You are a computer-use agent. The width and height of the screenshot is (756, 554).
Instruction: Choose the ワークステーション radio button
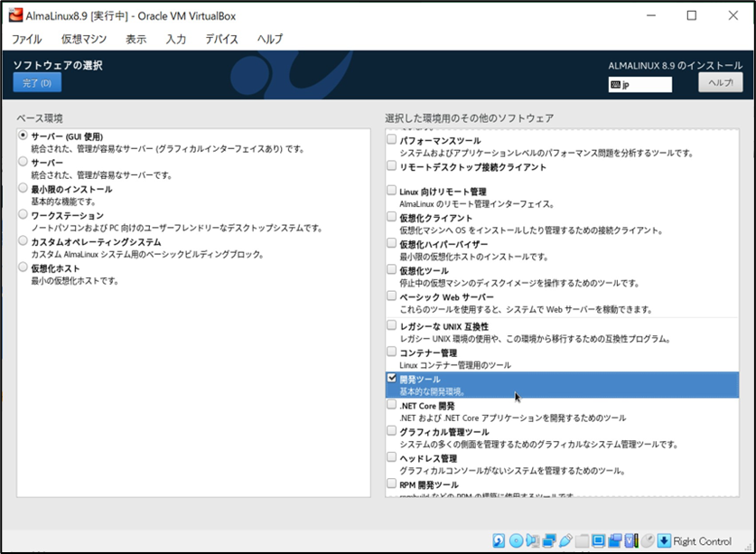tap(23, 214)
